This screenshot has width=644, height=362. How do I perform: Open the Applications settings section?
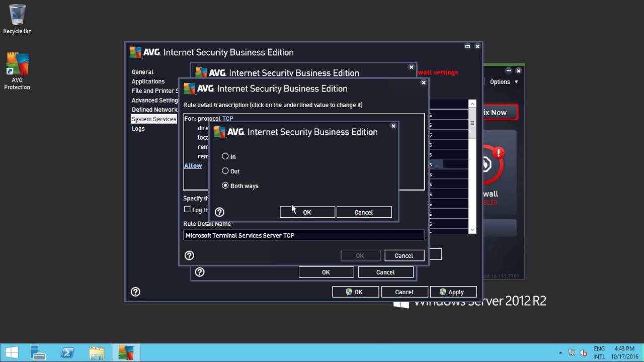(x=148, y=81)
